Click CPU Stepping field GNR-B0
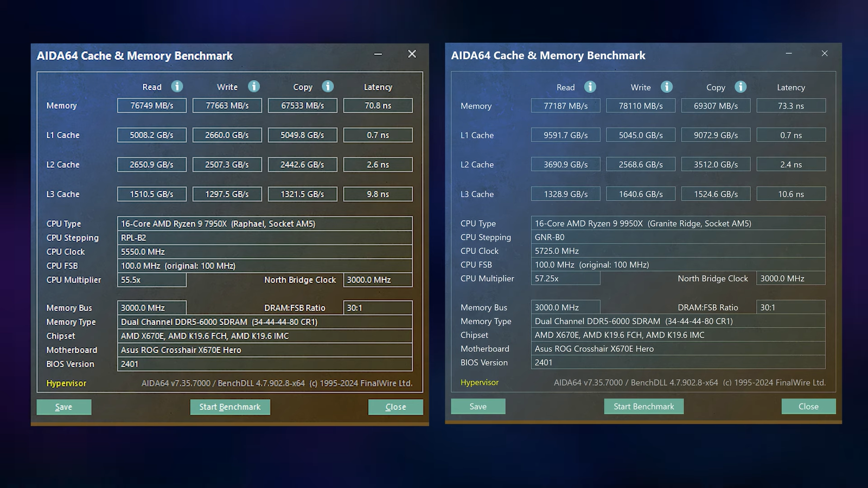The image size is (868, 488). coord(678,237)
